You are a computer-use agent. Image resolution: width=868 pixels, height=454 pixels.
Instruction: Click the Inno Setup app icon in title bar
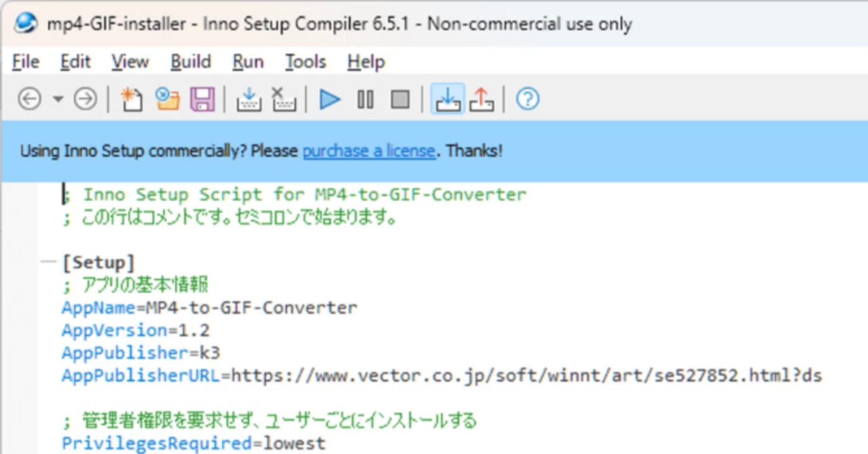tap(25, 24)
